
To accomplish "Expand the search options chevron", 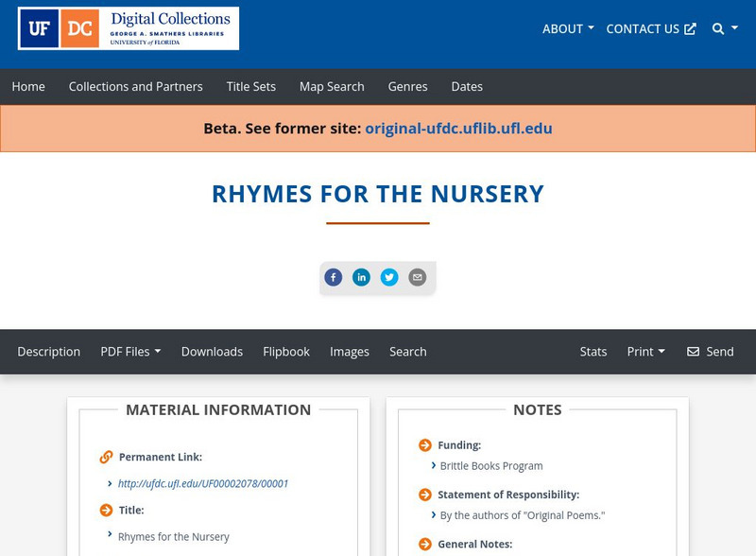I will click(734, 29).
